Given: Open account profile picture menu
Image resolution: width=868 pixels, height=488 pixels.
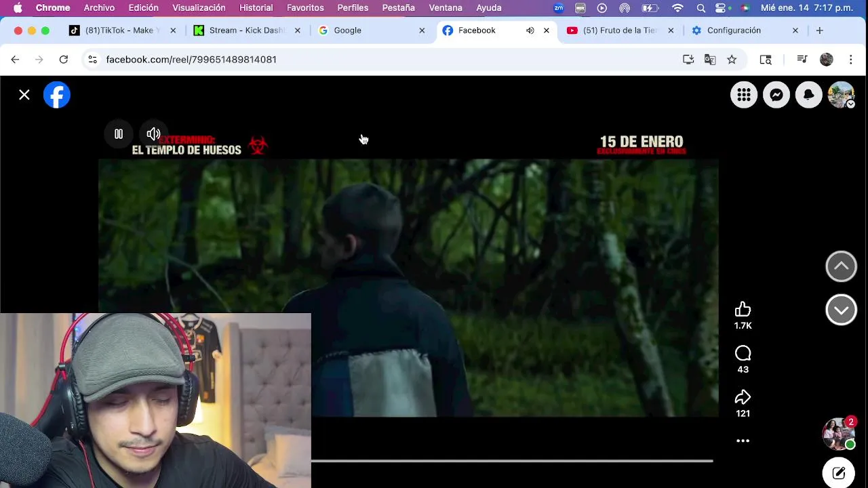Looking at the screenshot, I should click(842, 95).
